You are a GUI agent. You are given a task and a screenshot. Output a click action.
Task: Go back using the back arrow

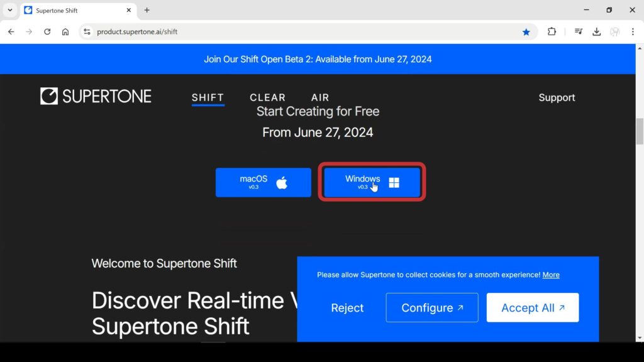(x=11, y=32)
